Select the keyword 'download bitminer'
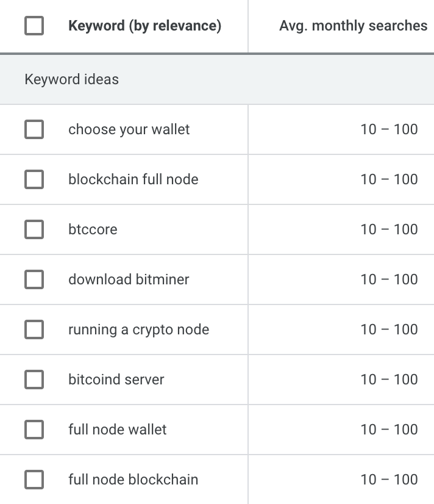 tap(128, 279)
